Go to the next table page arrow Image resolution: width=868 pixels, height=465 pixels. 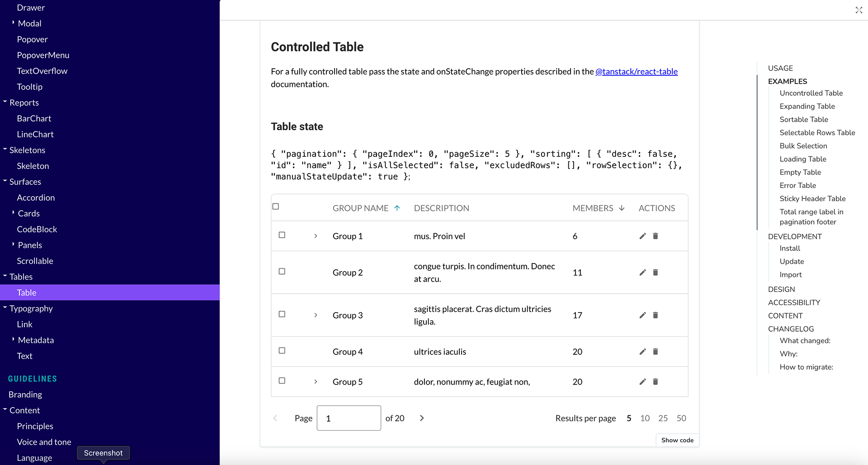(422, 418)
